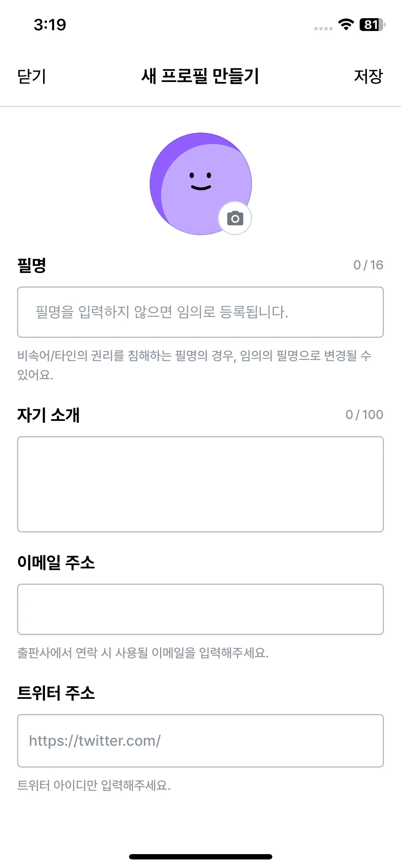This screenshot has height=868, width=401.
Task: Focus the 이메일 주소 input field
Action: click(x=200, y=609)
